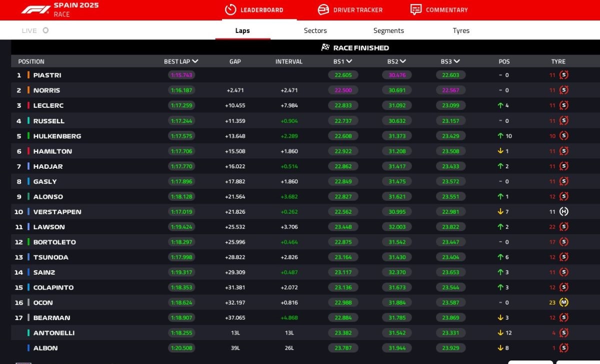Image resolution: width=600 pixels, height=364 pixels.
Task: Click Ocon's medium tyre icon
Action: 564,303
